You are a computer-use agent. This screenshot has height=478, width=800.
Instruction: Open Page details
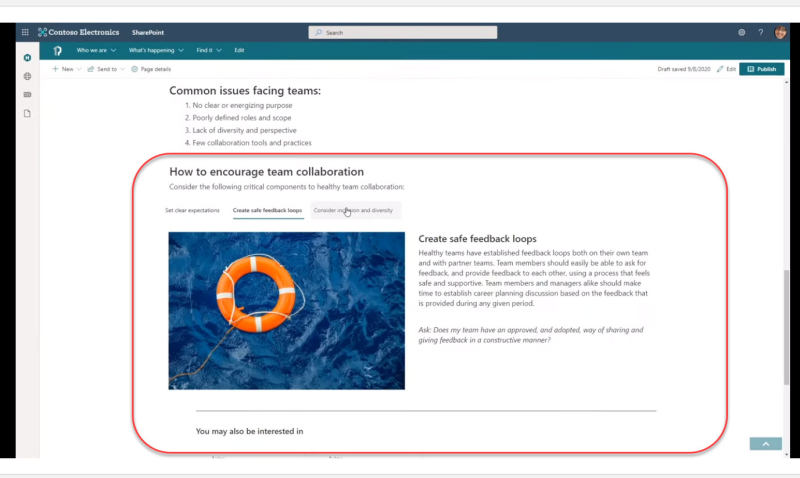point(151,69)
